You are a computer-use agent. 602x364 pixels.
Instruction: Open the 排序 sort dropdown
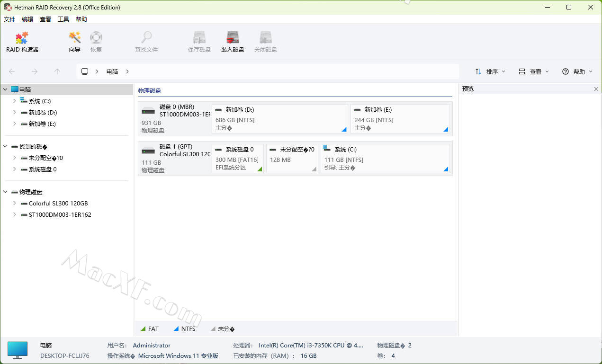pyautogui.click(x=490, y=71)
